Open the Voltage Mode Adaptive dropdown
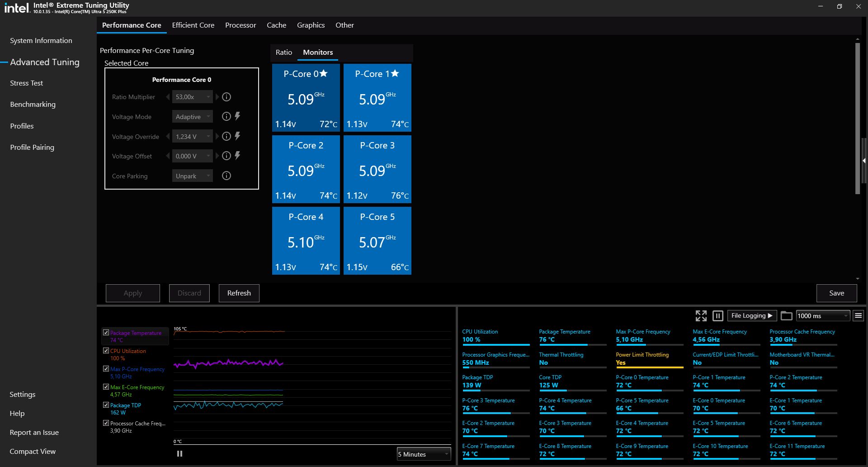The image size is (868, 467). tap(192, 116)
